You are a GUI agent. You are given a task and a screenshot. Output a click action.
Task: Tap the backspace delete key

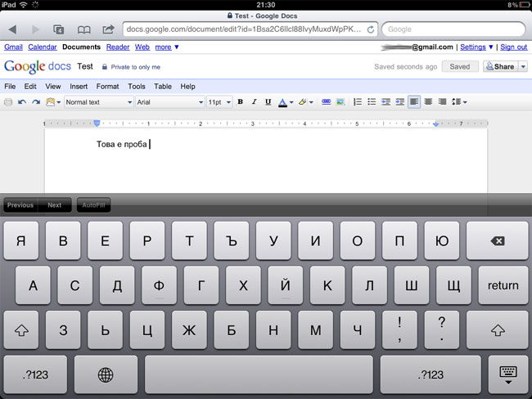(498, 241)
